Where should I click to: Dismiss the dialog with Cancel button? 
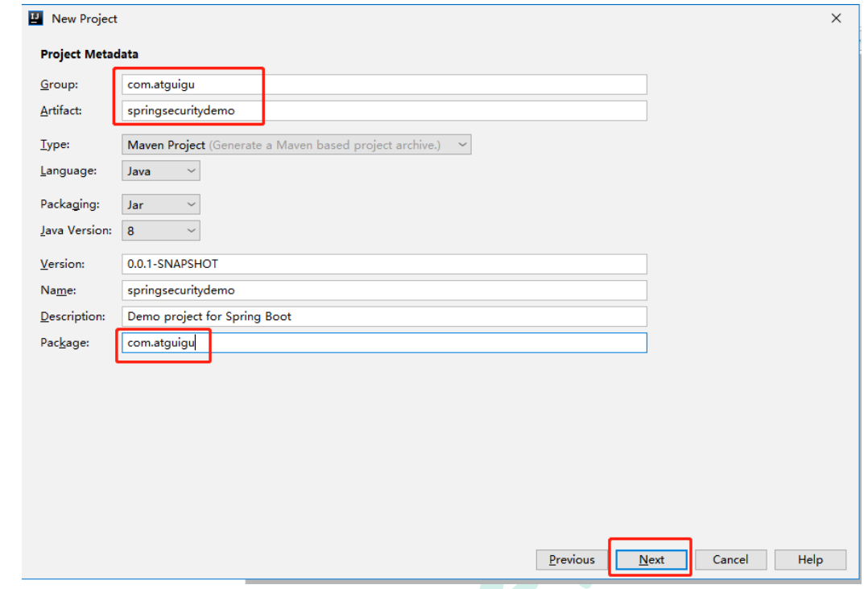[x=731, y=560]
